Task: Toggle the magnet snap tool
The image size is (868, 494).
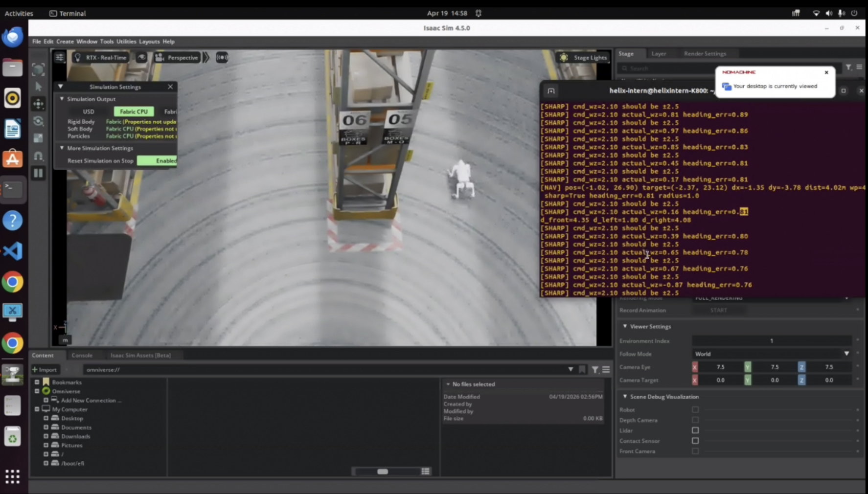Action: (38, 156)
